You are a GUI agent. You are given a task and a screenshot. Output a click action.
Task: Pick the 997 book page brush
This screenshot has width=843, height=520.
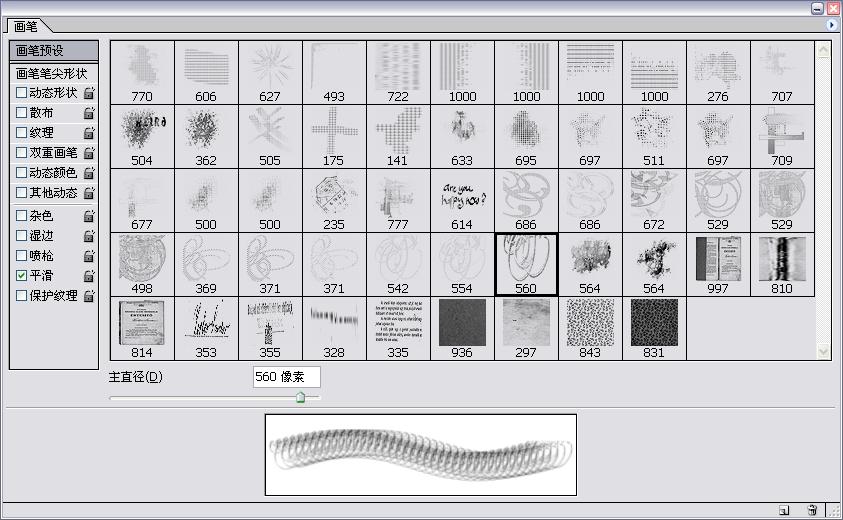coord(718,265)
